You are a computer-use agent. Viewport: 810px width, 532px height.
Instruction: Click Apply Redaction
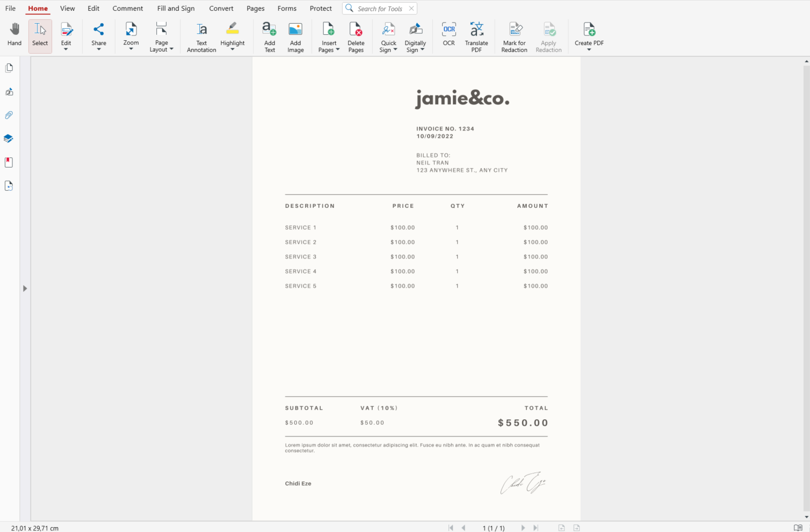pyautogui.click(x=548, y=37)
